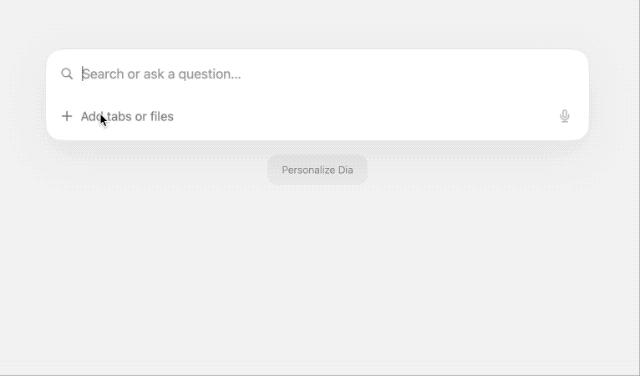Add a tab using the plus symbol
640x376 pixels.
[x=67, y=116]
